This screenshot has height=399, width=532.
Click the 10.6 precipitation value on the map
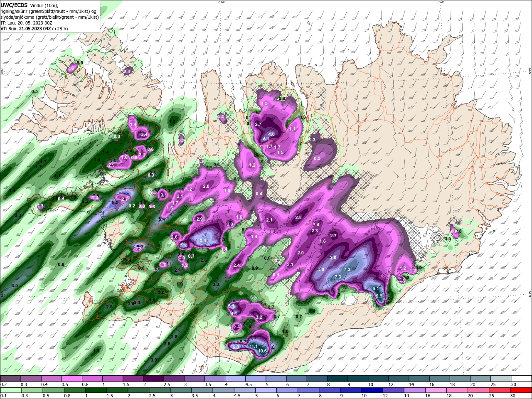pos(262,351)
